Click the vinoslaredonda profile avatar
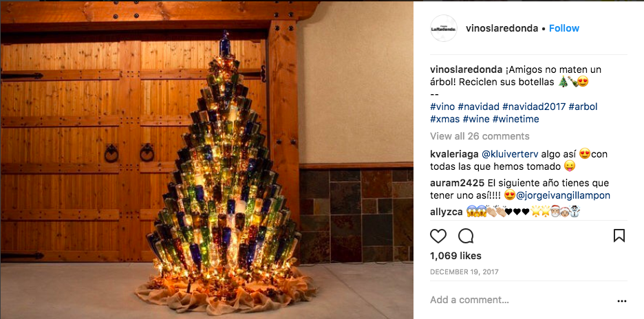Image resolution: width=644 pixels, height=319 pixels. (444, 28)
